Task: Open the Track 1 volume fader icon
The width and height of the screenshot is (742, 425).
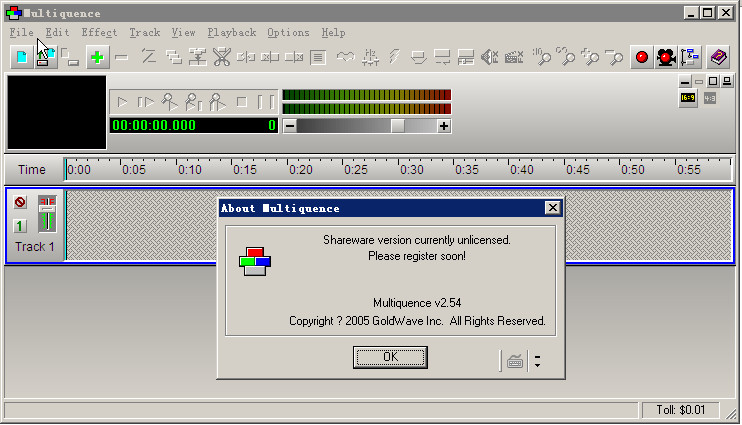Action: click(x=47, y=213)
